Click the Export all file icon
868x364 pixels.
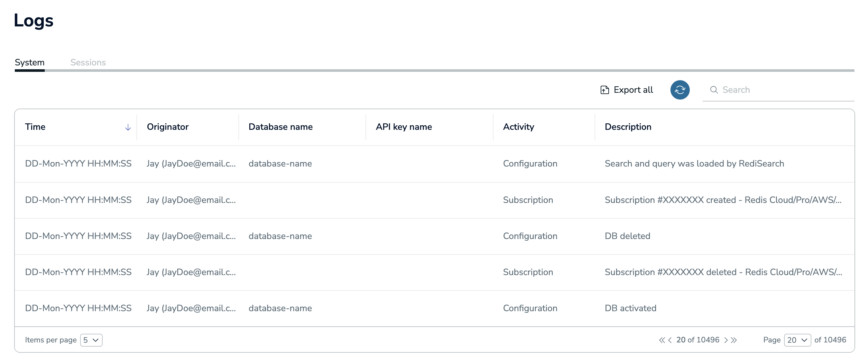pyautogui.click(x=605, y=90)
